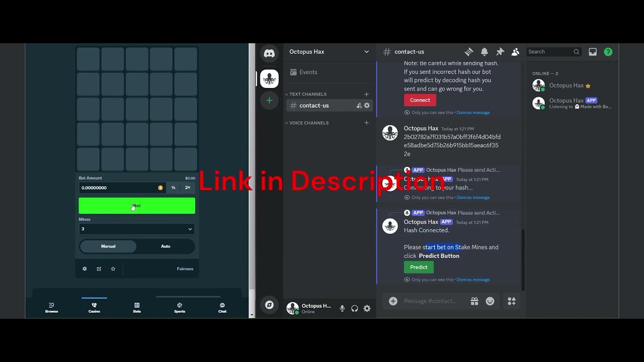Image resolution: width=644 pixels, height=362 pixels.
Task: Open Threads icon in channel header
Action: point(469,52)
